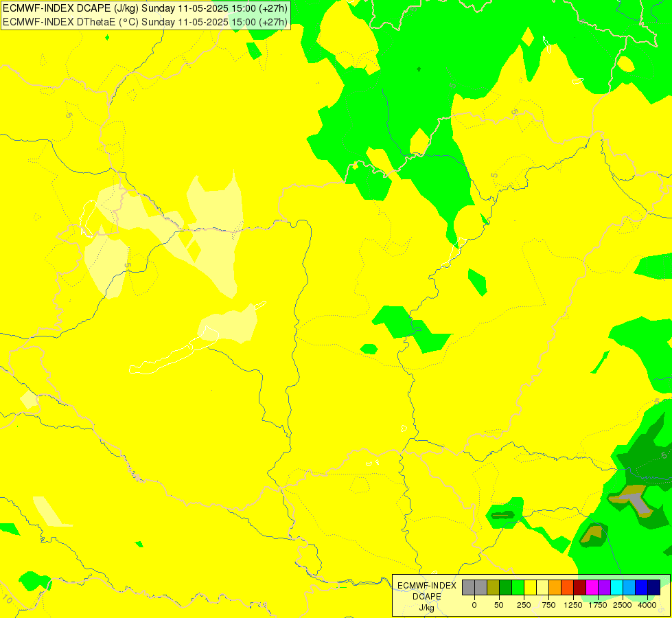Click the cyan legend swatch
The width and height of the screenshot is (672, 618).
point(616,588)
